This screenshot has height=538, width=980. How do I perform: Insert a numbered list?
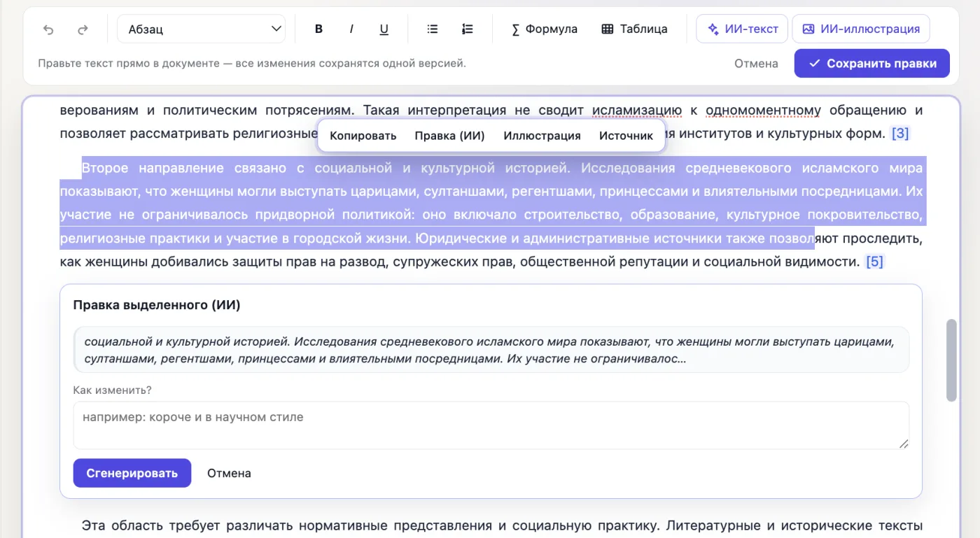click(468, 29)
